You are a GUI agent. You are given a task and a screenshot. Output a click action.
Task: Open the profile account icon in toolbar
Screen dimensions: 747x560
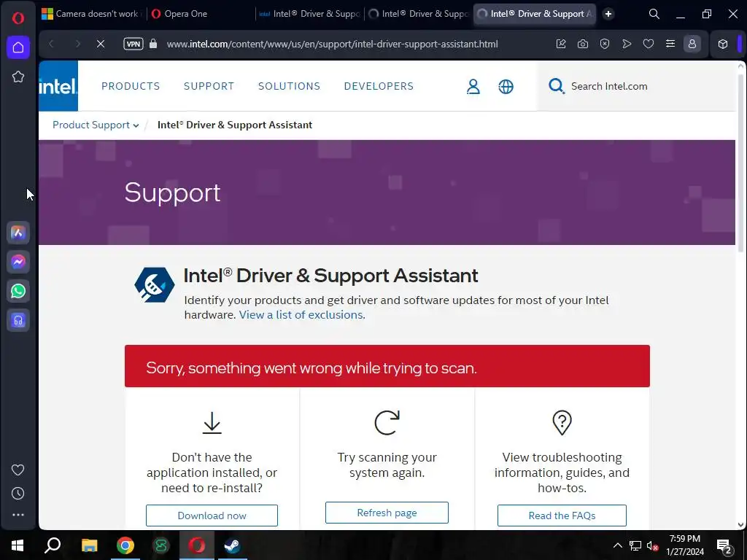click(692, 44)
